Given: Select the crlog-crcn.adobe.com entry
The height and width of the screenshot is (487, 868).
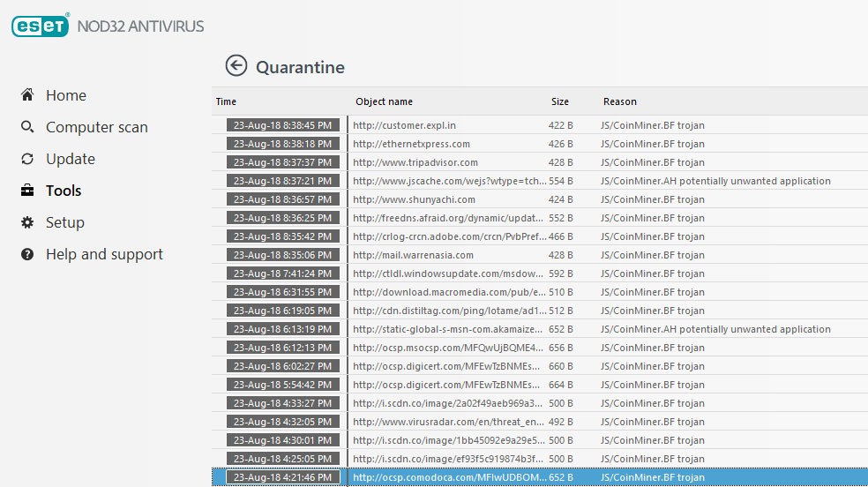Looking at the screenshot, I should point(540,236).
